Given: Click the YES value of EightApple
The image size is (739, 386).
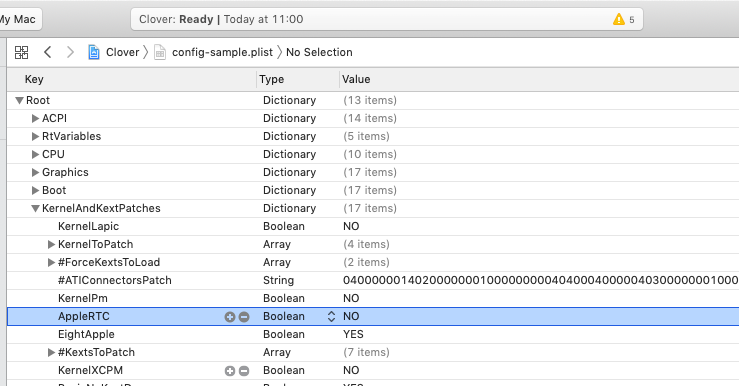Looking at the screenshot, I should 353,334.
